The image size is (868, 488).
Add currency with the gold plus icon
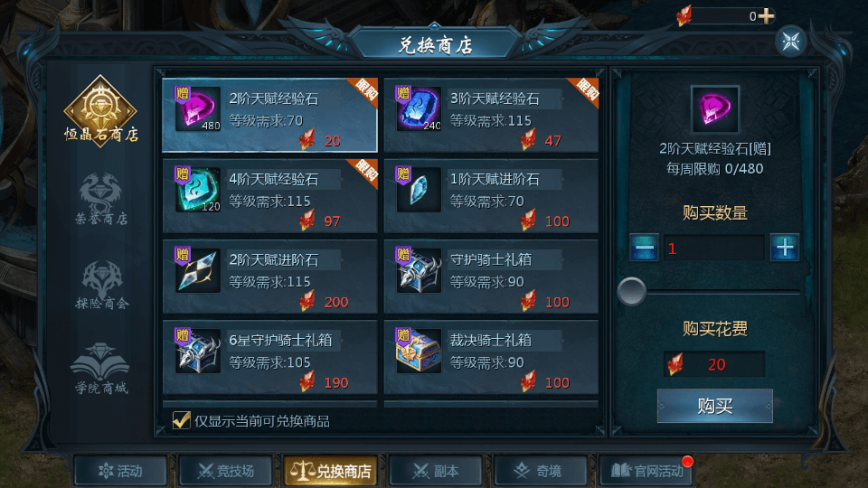coord(766,16)
